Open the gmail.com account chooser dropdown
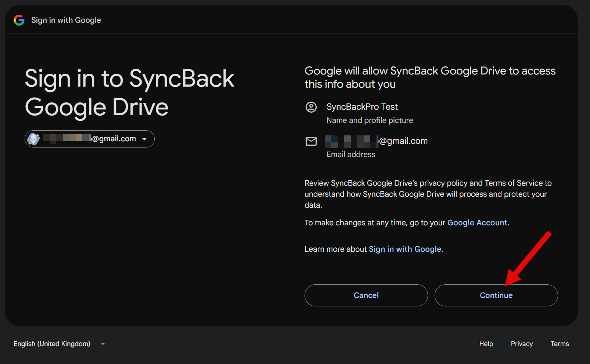This screenshot has width=590, height=364. click(90, 139)
